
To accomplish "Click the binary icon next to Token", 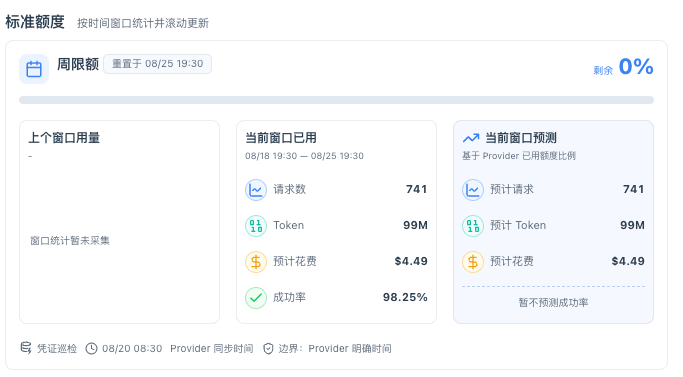I will [256, 226].
